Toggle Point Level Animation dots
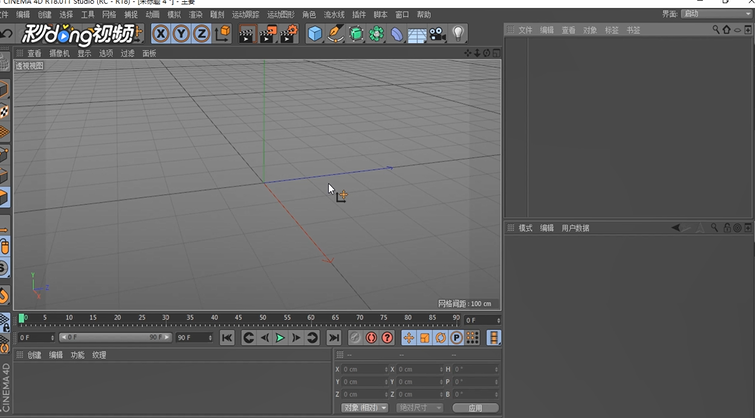Screen dimensions: 755x418 472,338
